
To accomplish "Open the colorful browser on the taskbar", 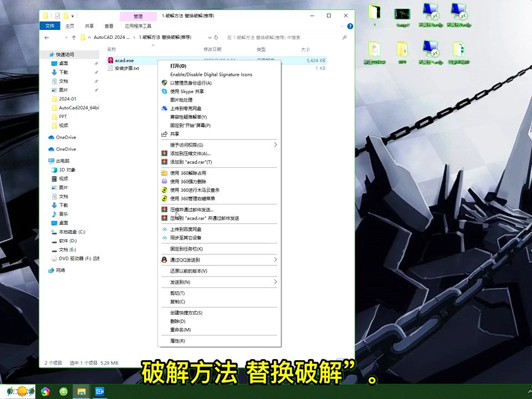I will [x=45, y=391].
